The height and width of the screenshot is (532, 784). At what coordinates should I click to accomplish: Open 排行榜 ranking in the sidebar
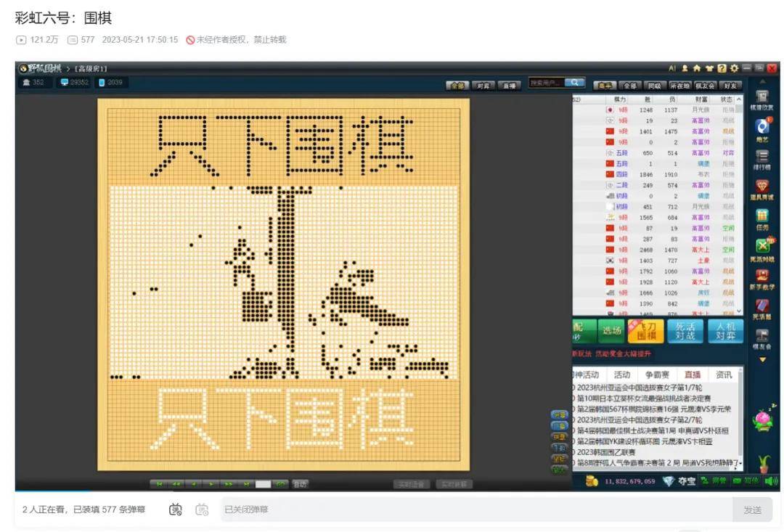pyautogui.click(x=761, y=160)
